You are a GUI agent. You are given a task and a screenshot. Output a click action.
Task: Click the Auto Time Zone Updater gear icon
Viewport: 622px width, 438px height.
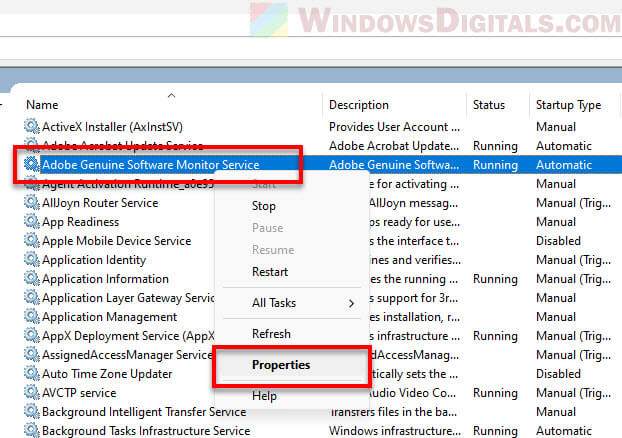click(x=31, y=374)
